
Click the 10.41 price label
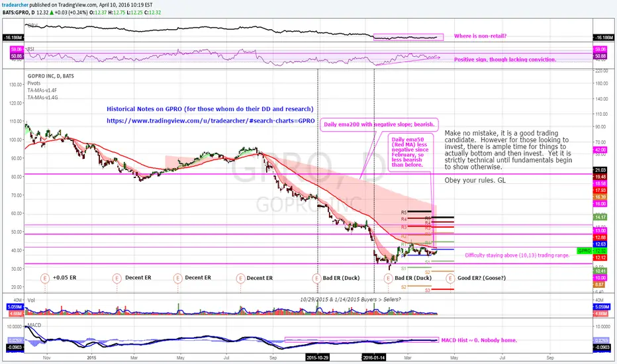tap(600, 271)
